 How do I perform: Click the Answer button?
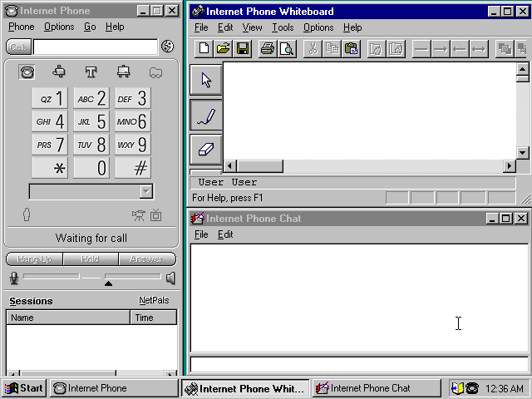(x=147, y=259)
